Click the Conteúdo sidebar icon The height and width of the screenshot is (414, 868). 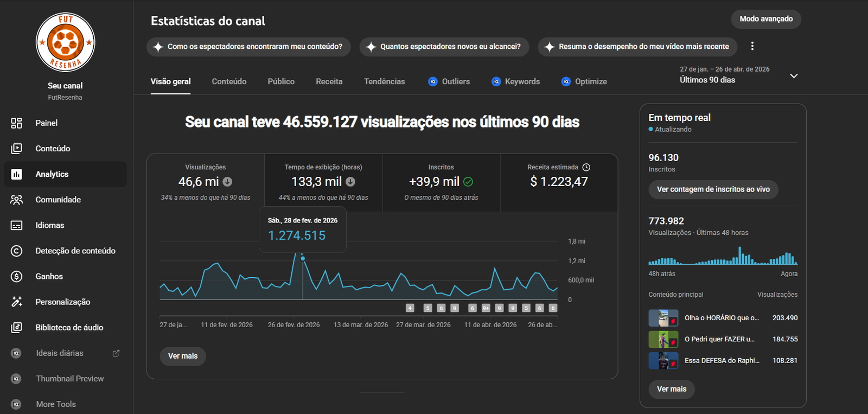16,149
